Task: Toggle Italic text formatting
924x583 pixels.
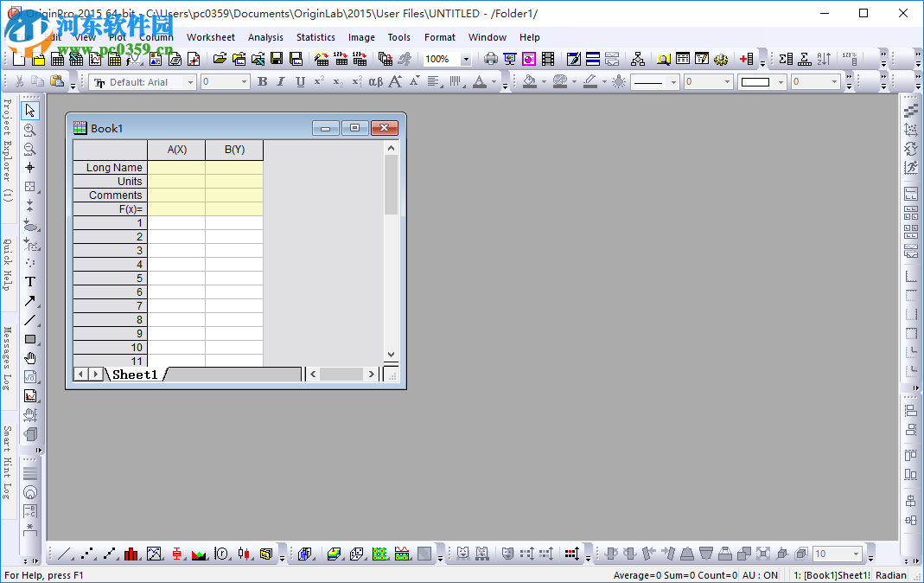Action: tap(280, 82)
